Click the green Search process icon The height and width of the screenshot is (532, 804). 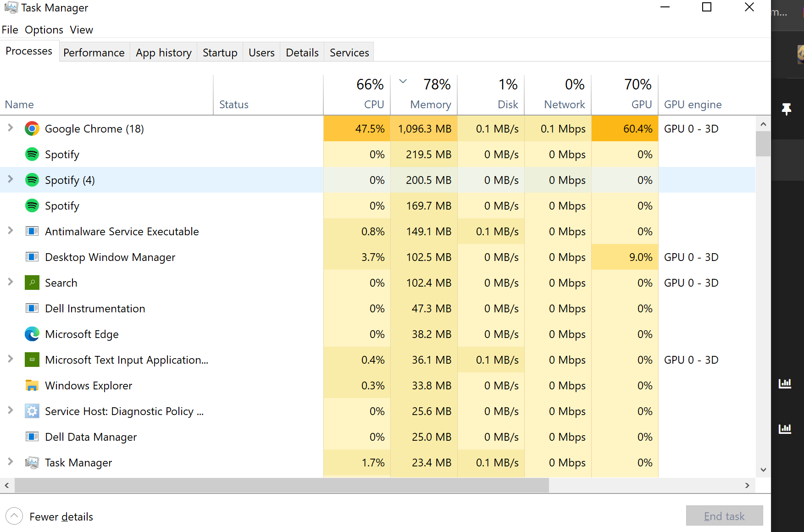click(x=32, y=283)
